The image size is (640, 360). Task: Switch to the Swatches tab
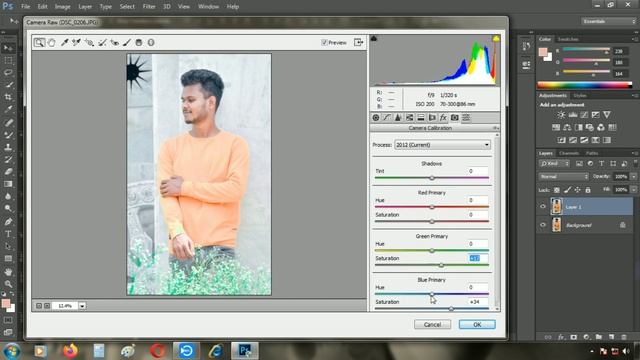pos(568,39)
